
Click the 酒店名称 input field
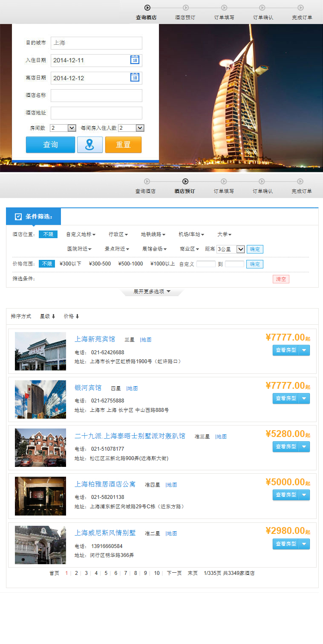point(96,96)
